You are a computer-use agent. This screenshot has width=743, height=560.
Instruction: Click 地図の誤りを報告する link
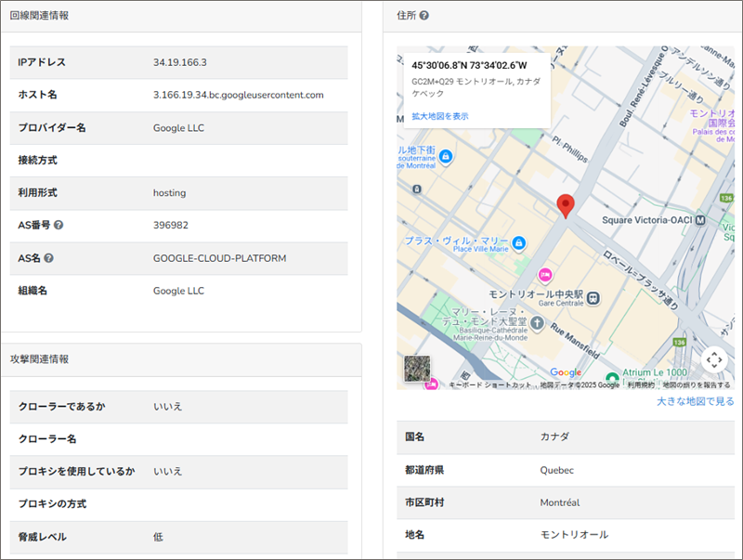pos(696,384)
